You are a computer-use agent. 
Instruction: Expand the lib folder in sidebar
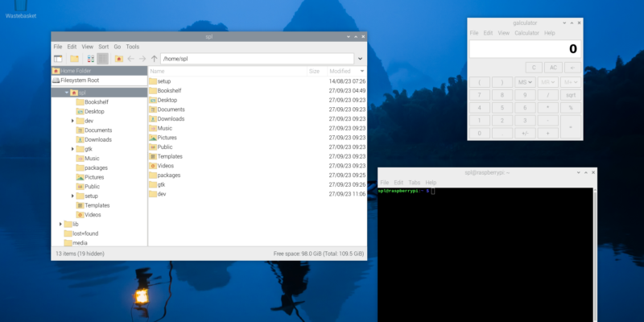point(60,224)
